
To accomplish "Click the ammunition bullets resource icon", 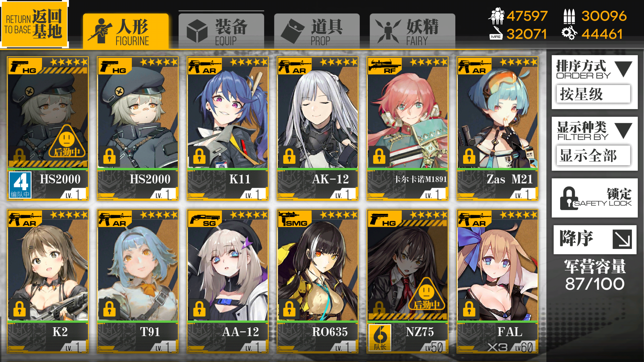I will coord(569,16).
